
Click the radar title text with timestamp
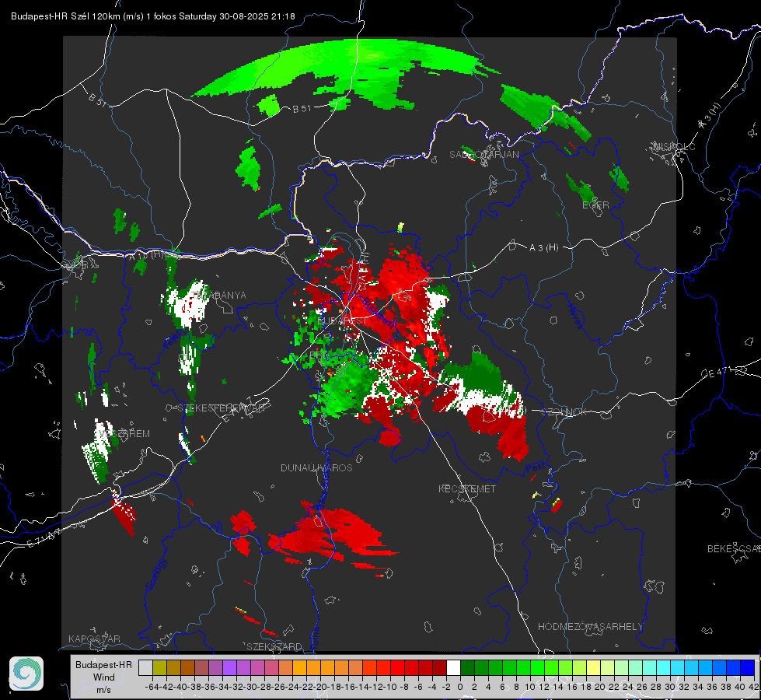click(x=153, y=16)
